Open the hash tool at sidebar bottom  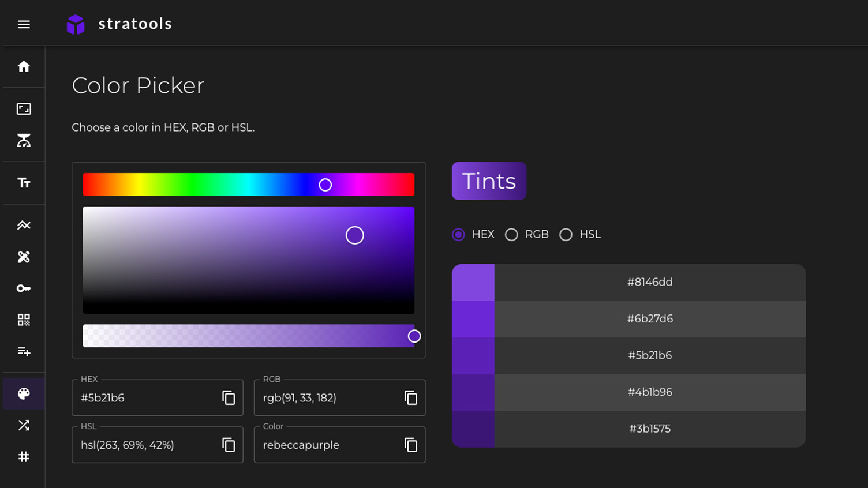(23, 456)
